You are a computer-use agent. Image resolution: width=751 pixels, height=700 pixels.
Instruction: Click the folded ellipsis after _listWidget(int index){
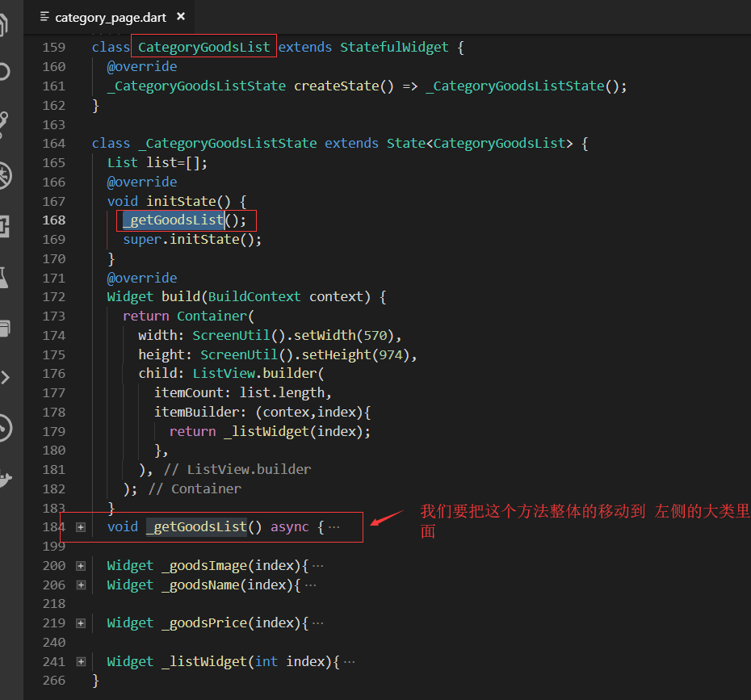(349, 662)
